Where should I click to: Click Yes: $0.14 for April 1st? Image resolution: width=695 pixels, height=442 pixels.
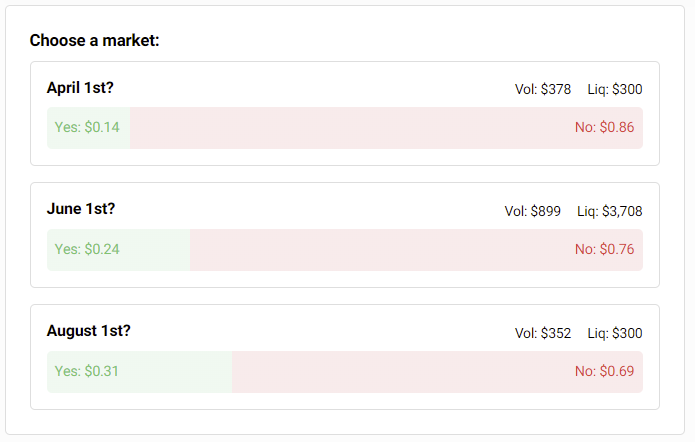(87, 128)
